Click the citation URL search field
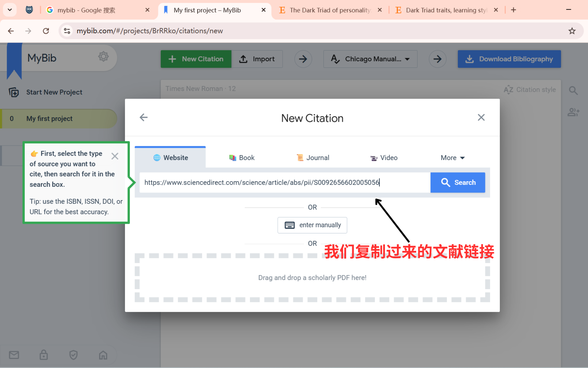Viewport: 588px width, 368px height. (285, 182)
